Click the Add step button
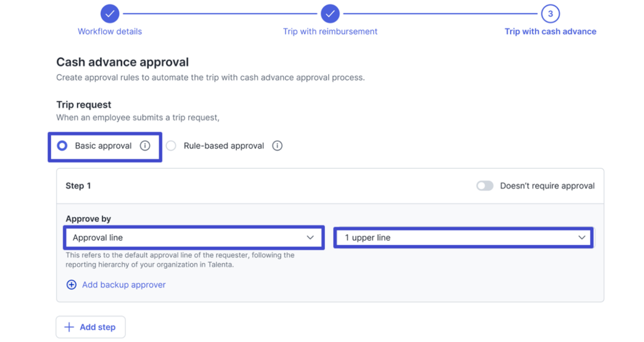The width and height of the screenshot is (644, 342). point(91,327)
